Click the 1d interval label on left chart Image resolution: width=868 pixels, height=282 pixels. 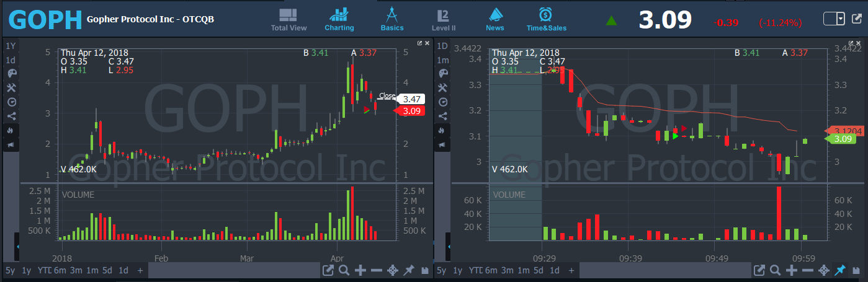[x=11, y=60]
